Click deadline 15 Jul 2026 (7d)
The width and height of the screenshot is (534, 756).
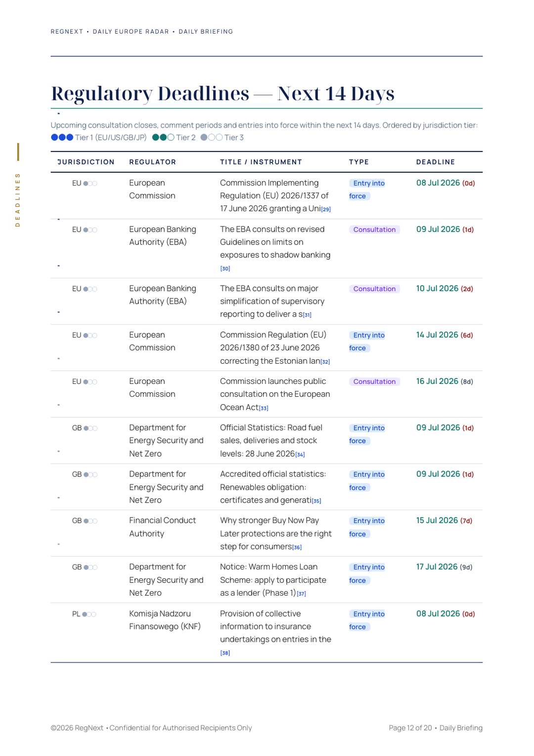click(444, 520)
